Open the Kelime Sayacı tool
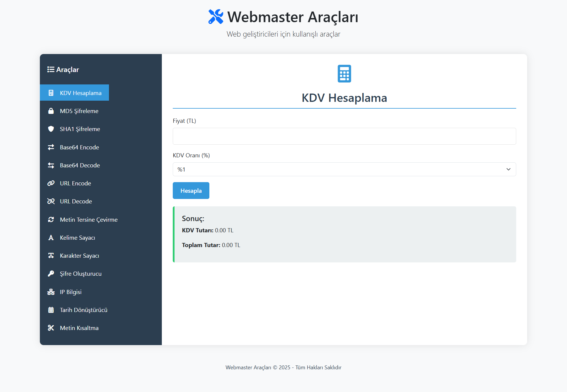The height and width of the screenshot is (392, 567). click(71, 238)
